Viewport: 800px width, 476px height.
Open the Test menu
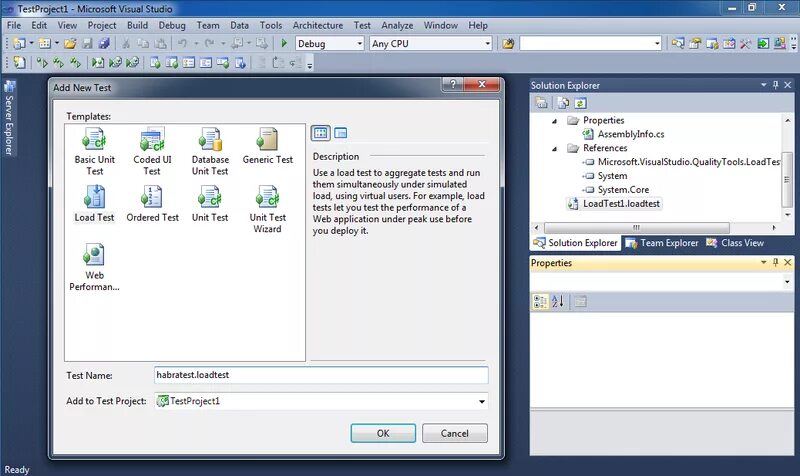(x=362, y=25)
